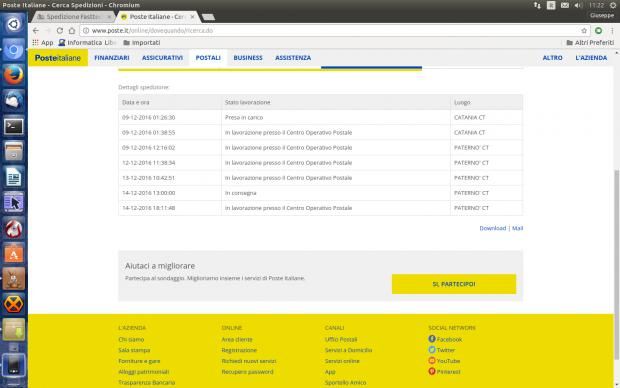This screenshot has height=388, width=620.
Task: Open a new browser tab
Action: pos(208,17)
